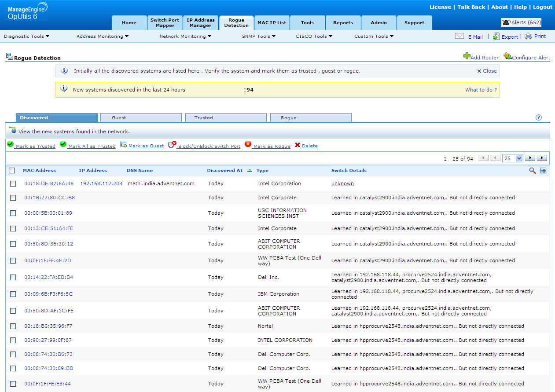Expand the Diagnostic Tools menu
The height and width of the screenshot is (392, 555).
[x=26, y=37]
